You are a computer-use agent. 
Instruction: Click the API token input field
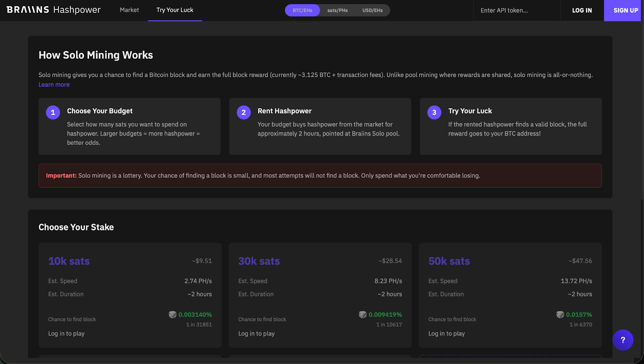pyautogui.click(x=516, y=10)
